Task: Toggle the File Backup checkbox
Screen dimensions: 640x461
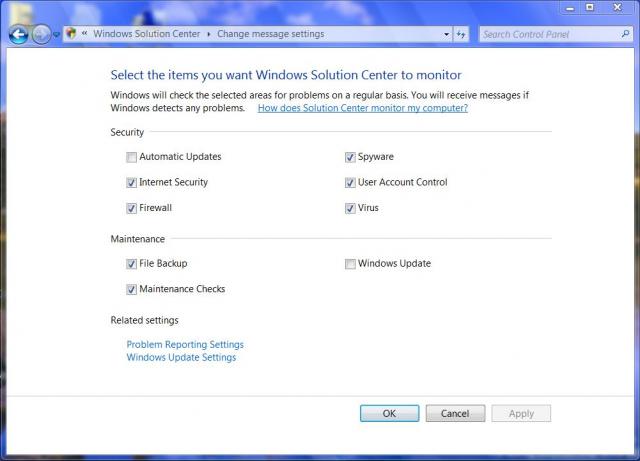Action: [131, 264]
